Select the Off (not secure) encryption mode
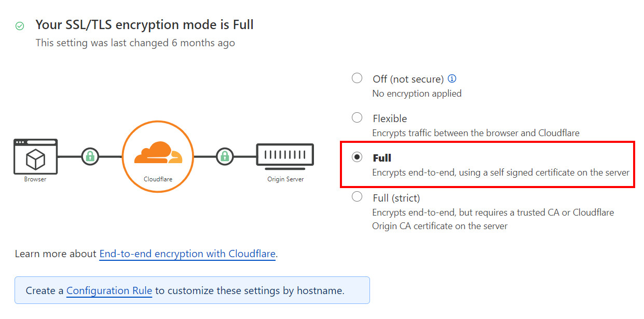The image size is (644, 319). pyautogui.click(x=357, y=77)
